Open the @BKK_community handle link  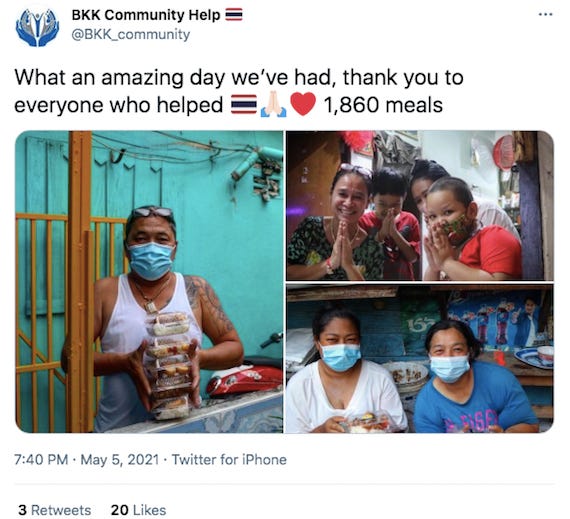131,35
